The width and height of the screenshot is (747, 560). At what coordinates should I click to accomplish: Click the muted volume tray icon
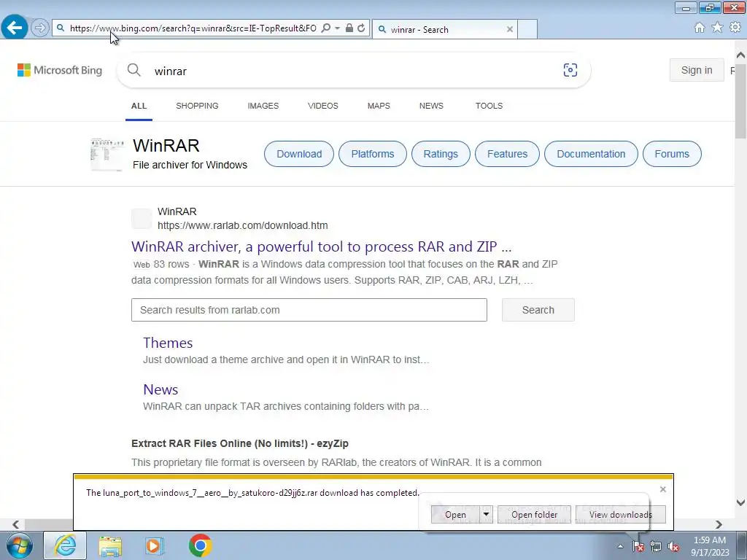(673, 547)
